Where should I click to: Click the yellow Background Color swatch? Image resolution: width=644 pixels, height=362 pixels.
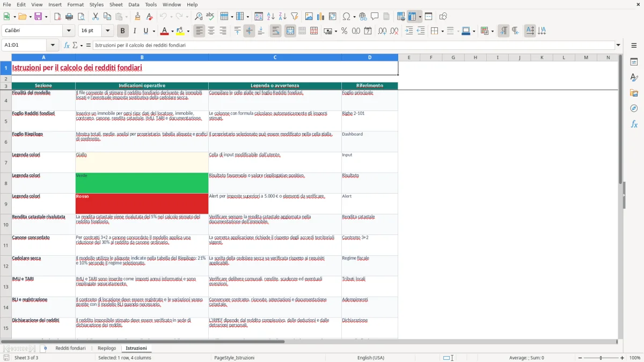click(180, 31)
